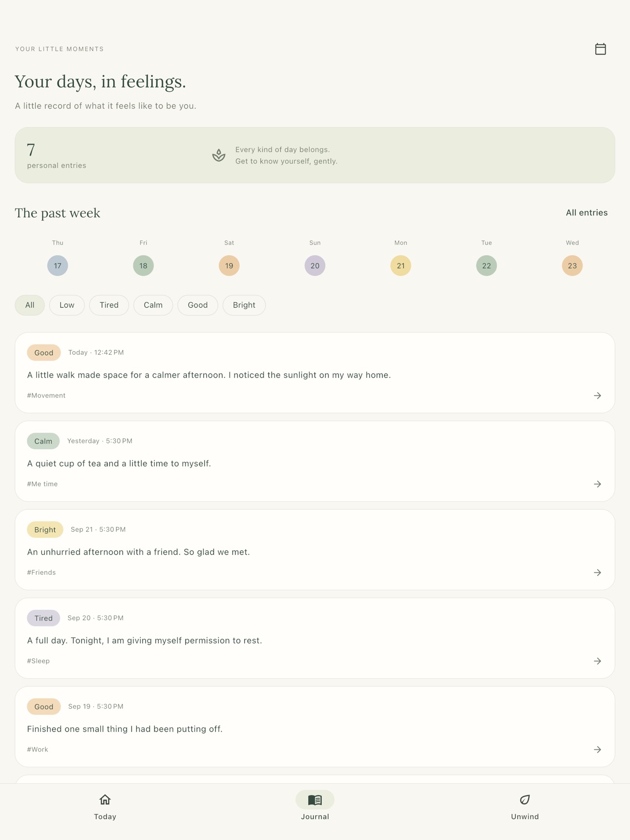Open arrow on the #Friends entry
This screenshot has height=840, width=630.
coord(597,572)
